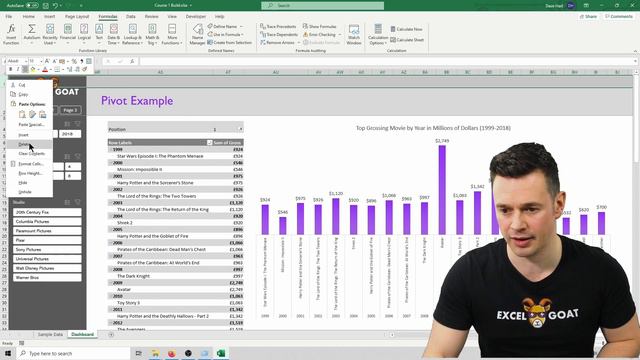Click Trace Precedents

[x=278, y=27]
